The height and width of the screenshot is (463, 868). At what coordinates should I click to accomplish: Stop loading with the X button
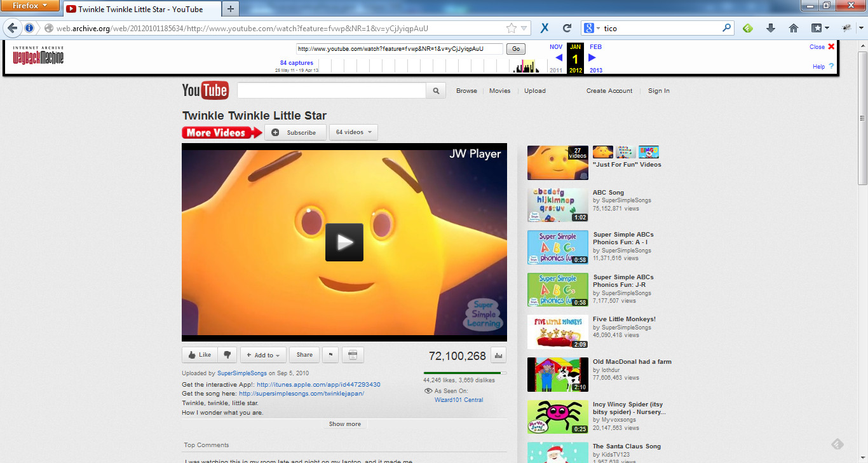(545, 28)
